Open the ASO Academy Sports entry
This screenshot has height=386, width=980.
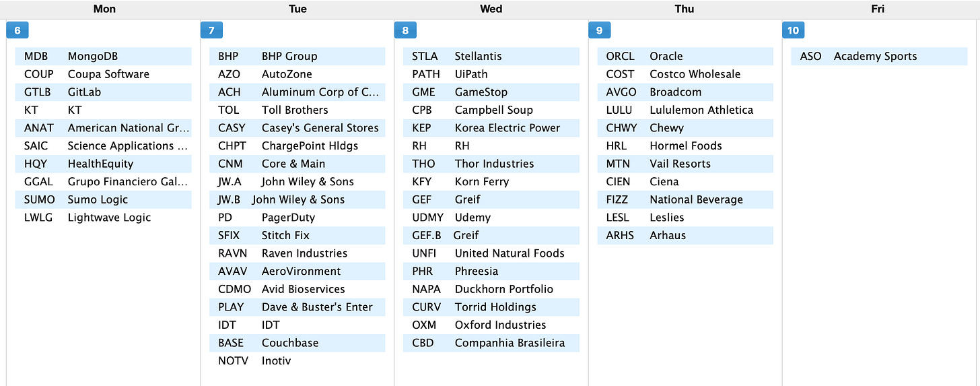click(x=879, y=57)
